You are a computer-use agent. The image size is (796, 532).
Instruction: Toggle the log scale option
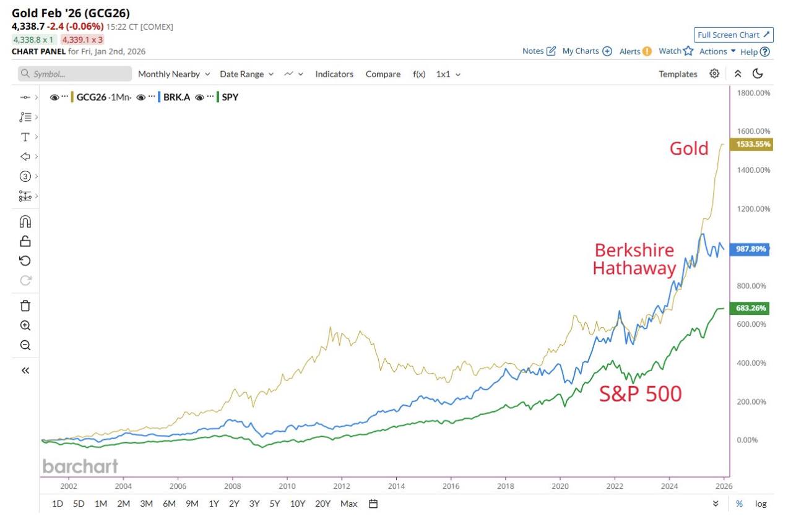click(x=761, y=504)
